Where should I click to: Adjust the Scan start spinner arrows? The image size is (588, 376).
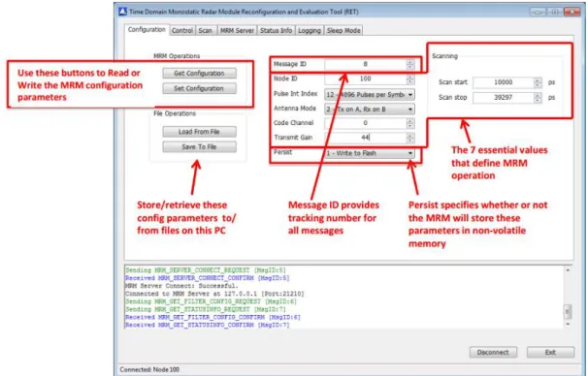click(538, 82)
